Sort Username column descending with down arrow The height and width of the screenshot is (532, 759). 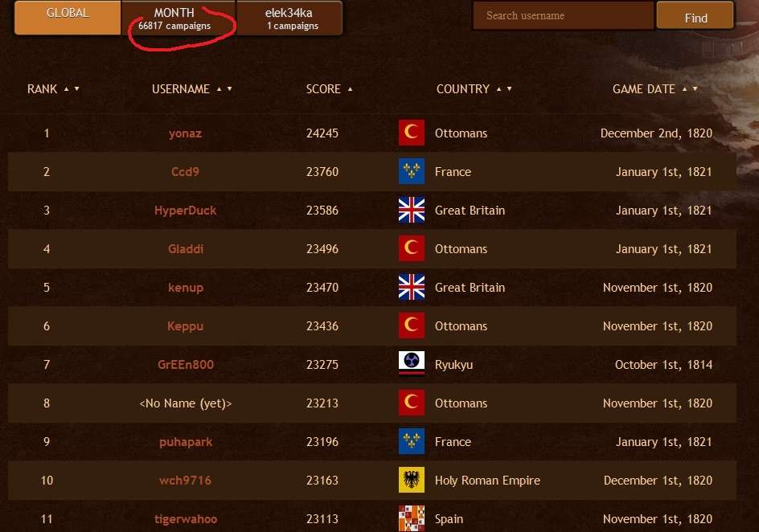(229, 89)
